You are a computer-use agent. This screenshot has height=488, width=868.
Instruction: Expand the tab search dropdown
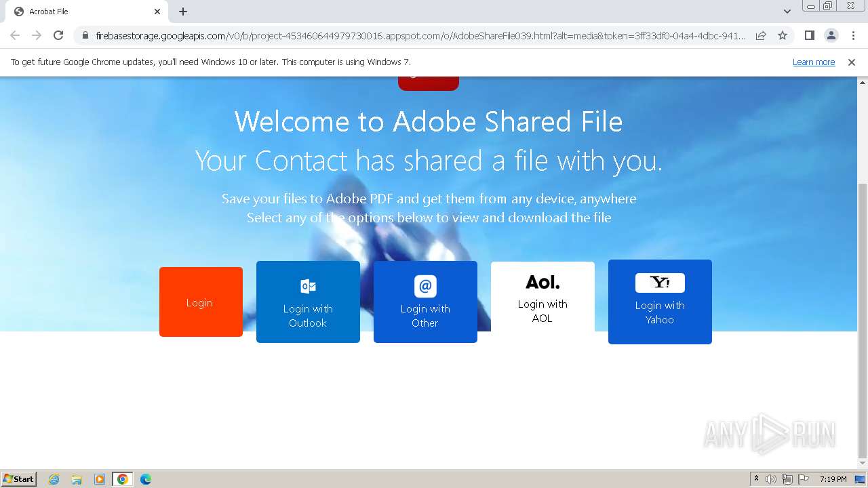coord(787,12)
